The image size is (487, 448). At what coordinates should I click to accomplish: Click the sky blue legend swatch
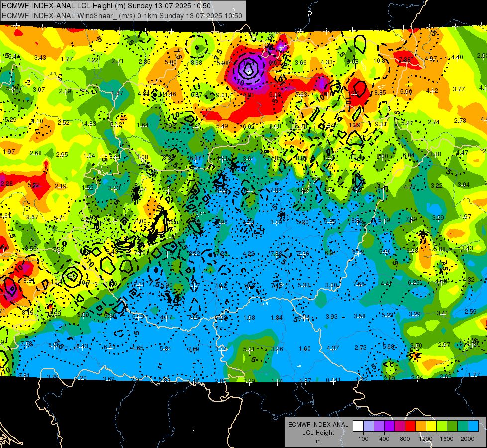click(x=473, y=426)
